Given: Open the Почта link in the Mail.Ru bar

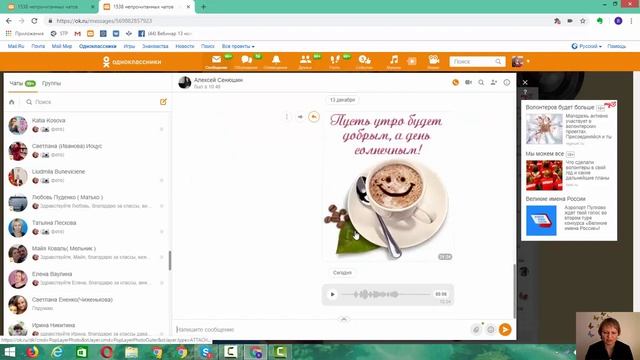Looking at the screenshot, I should tap(38, 46).
